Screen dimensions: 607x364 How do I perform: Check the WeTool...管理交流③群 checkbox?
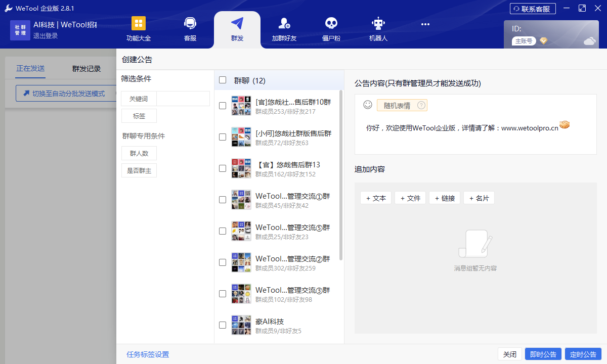click(x=223, y=294)
